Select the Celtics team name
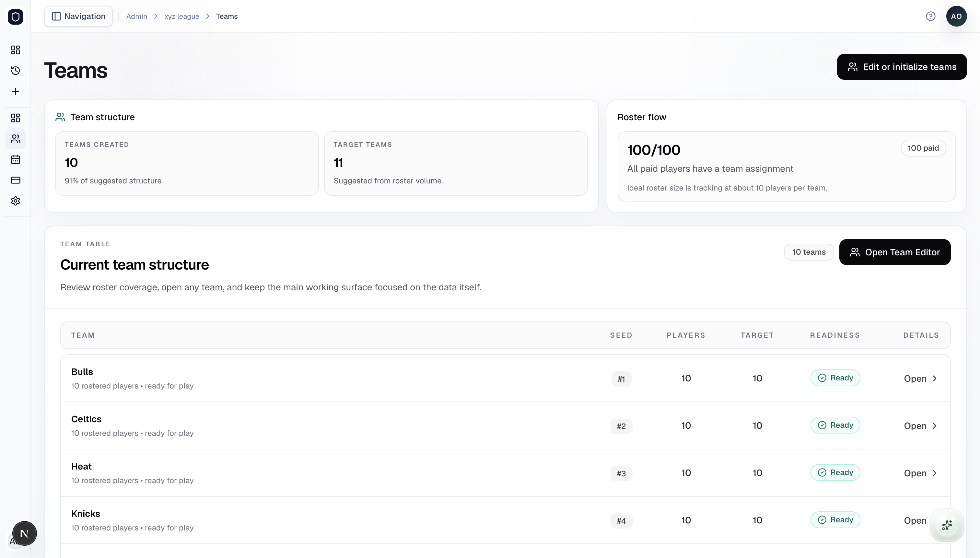 point(86,419)
